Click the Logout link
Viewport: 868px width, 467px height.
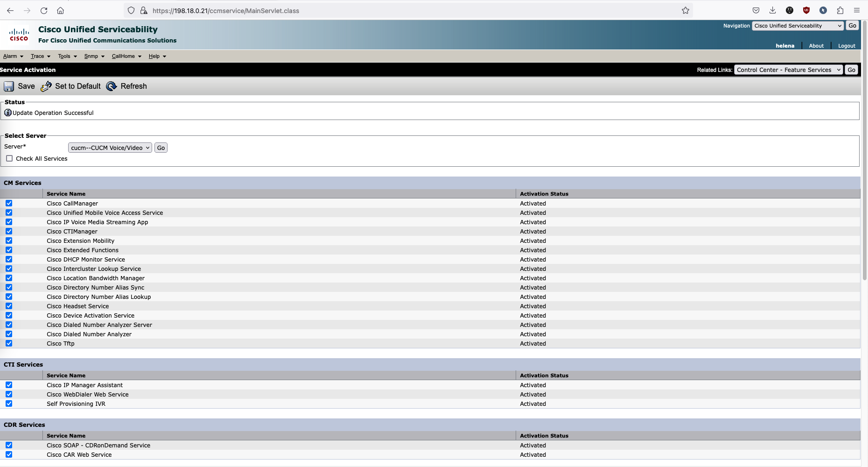(x=847, y=46)
